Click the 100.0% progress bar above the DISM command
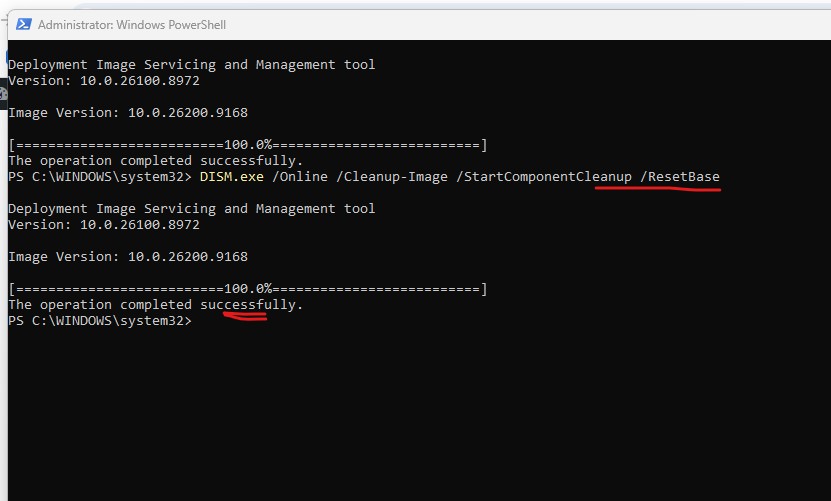This screenshot has height=501, width=831. [247, 145]
